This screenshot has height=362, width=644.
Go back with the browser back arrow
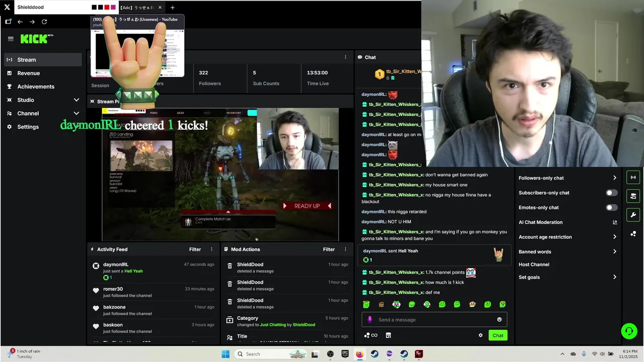pyautogui.click(x=20, y=22)
